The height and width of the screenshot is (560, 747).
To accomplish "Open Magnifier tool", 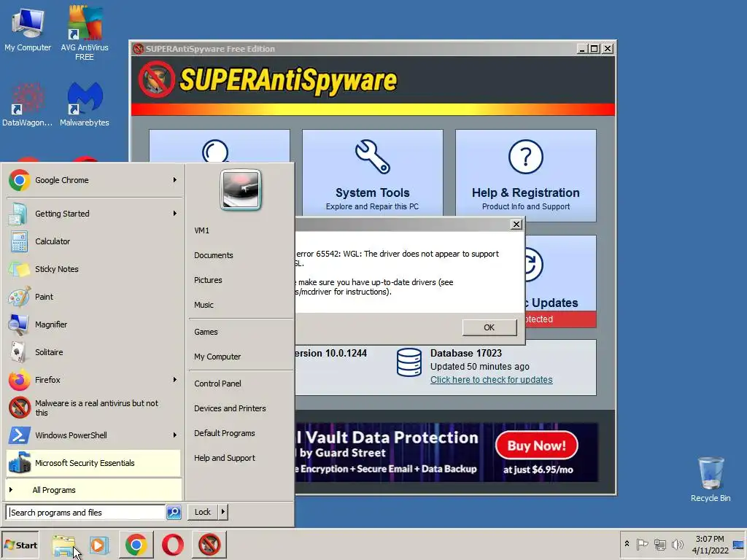I will coord(94,324).
